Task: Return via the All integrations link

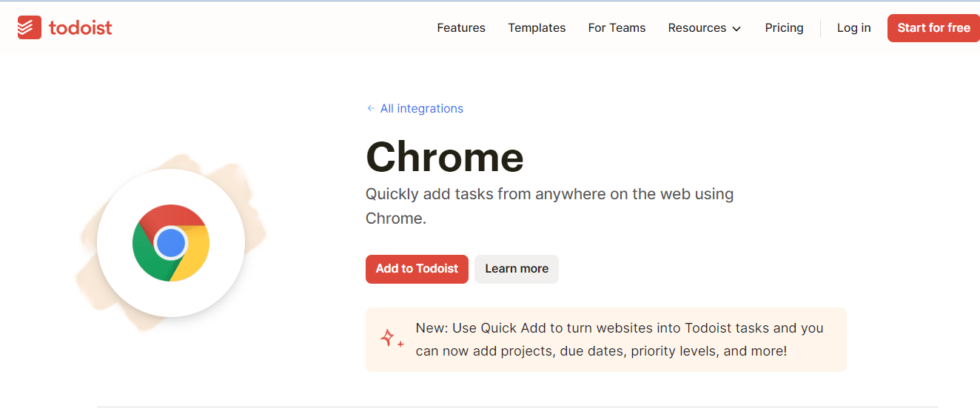Action: tap(421, 108)
